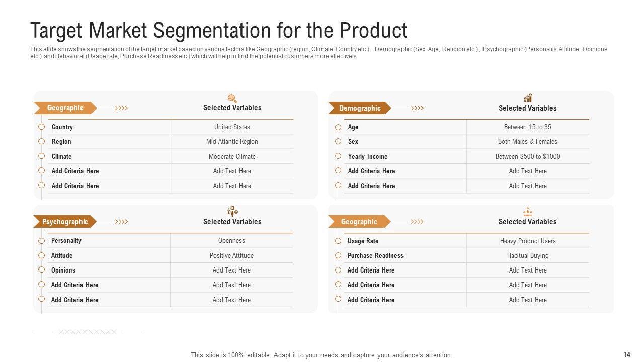Select the circle bullet beside Attitude

42,255
